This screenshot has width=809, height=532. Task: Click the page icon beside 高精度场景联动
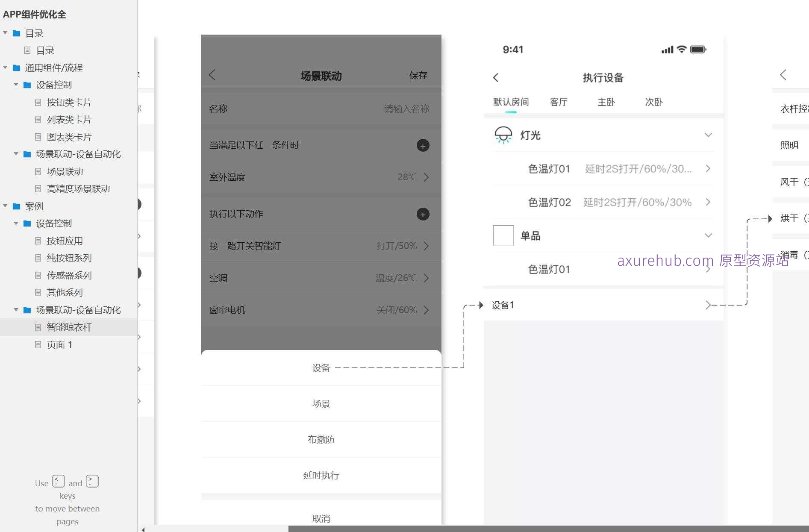38,188
